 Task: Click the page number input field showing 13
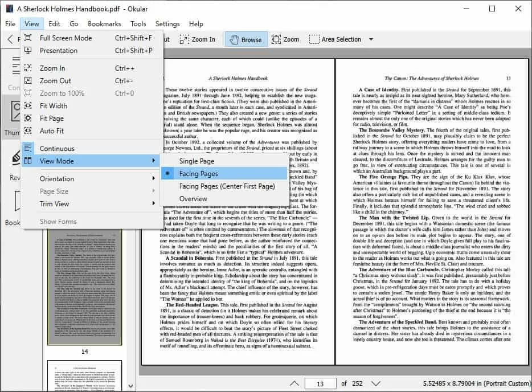[320, 383]
